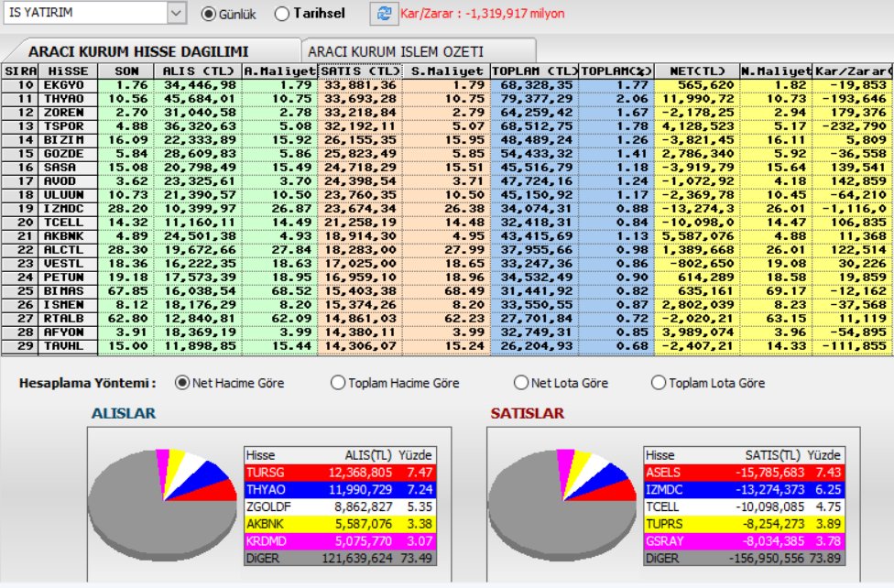Choose Toplam Lota Göre calculation method
Viewport: 894px width, 588px height.
[x=659, y=383]
